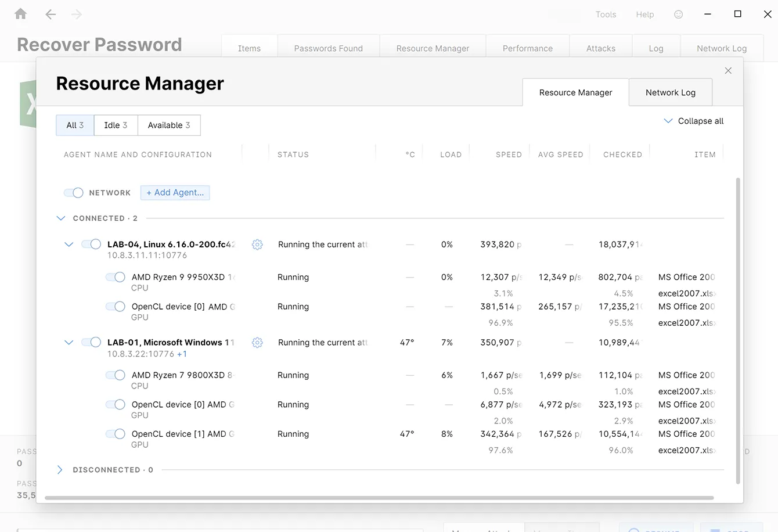
Task: Select the Idle 3 filter tab
Action: point(116,125)
